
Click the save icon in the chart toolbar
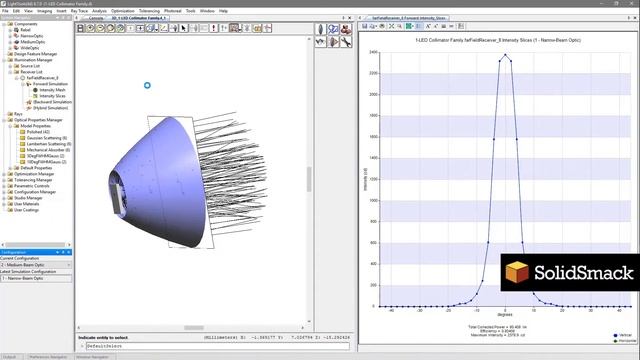365,26
